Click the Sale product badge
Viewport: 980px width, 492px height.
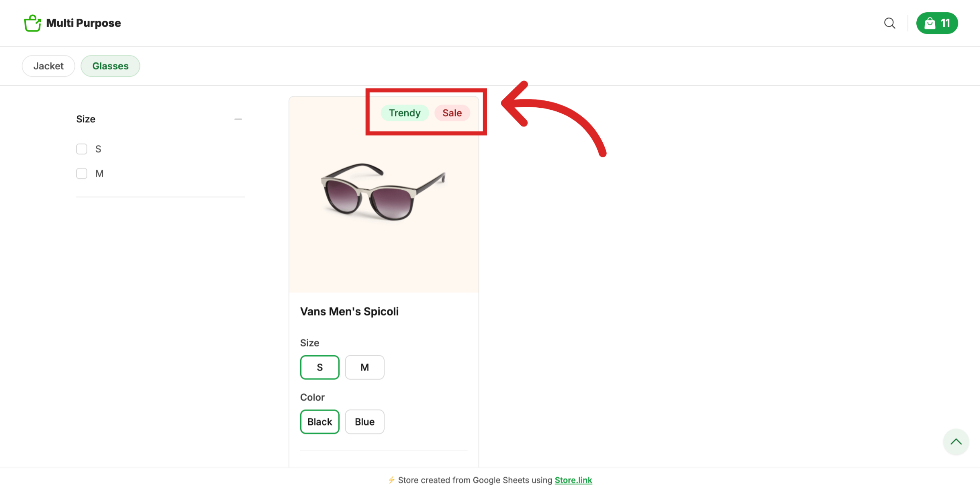[452, 113]
